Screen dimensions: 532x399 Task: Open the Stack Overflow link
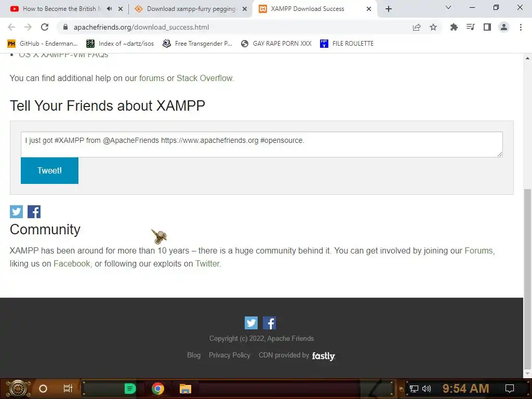[x=205, y=78]
